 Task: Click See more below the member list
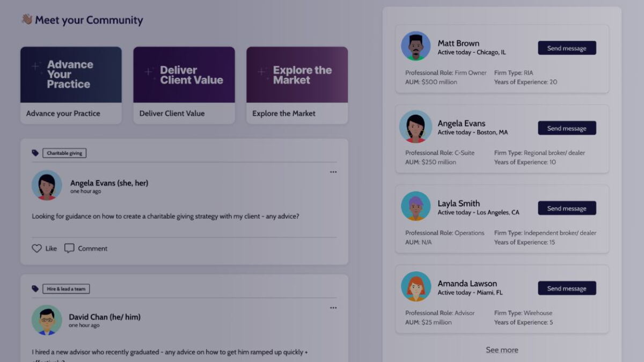(502, 350)
